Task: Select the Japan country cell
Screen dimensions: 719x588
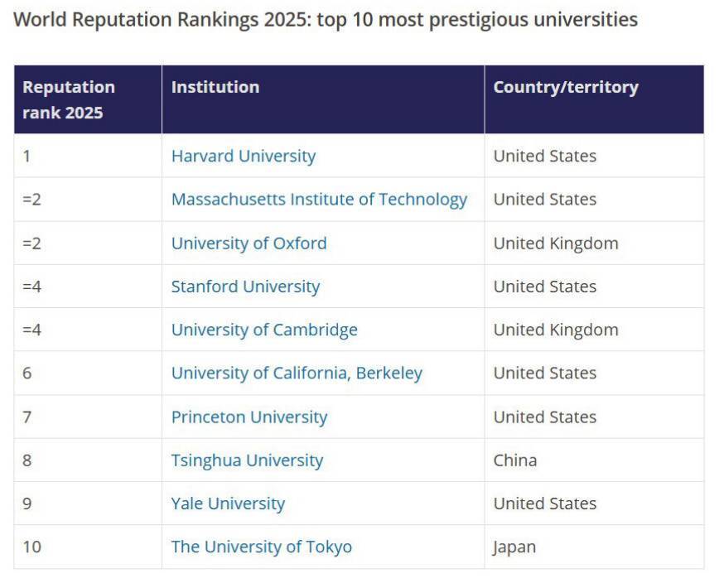Action: (x=514, y=547)
